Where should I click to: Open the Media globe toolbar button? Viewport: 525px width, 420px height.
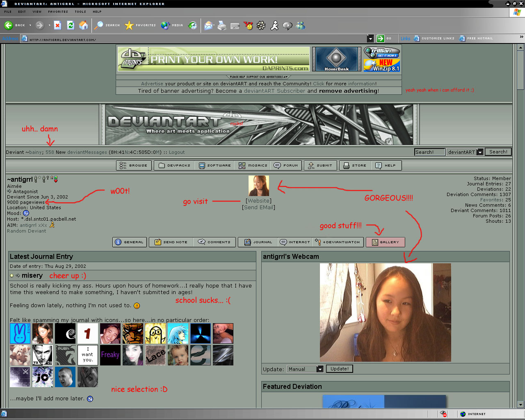[172, 25]
